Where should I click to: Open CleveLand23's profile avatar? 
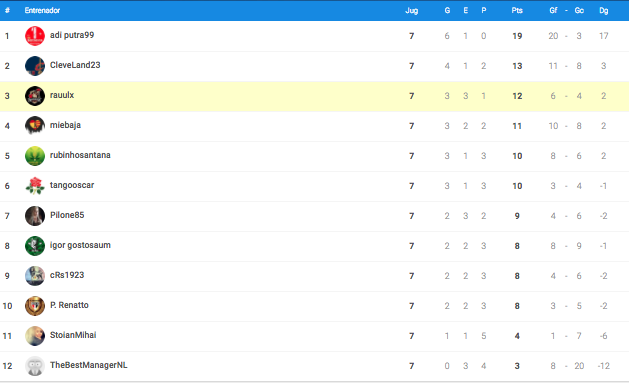(x=35, y=66)
